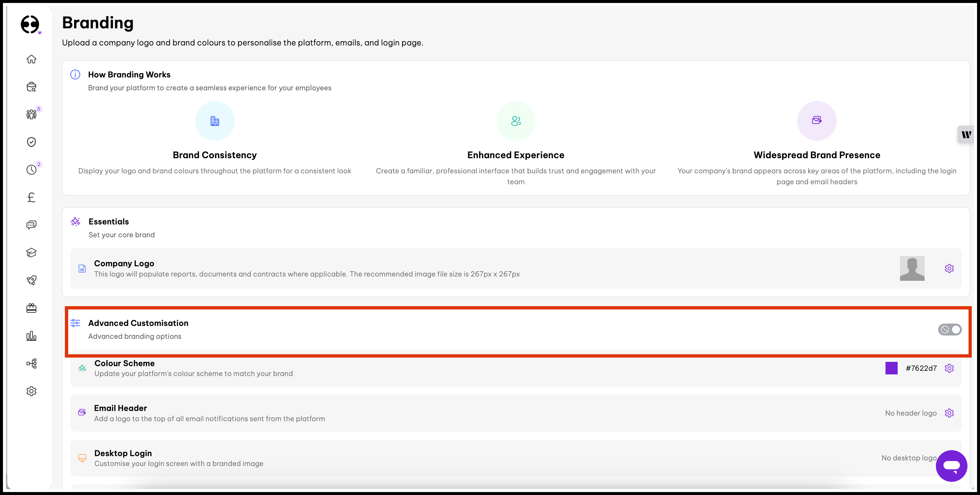Open the Home icon in sidebar

coord(31,59)
